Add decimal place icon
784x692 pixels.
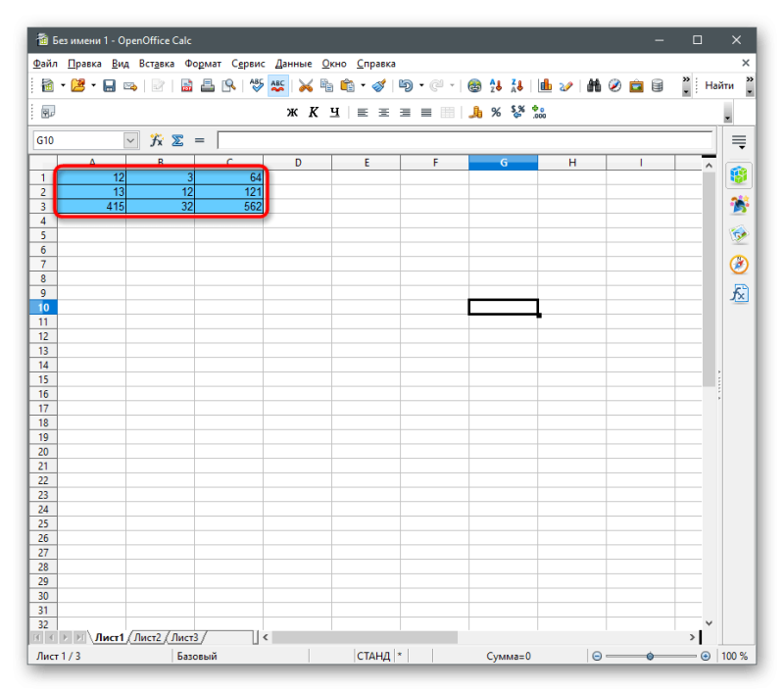point(538,112)
